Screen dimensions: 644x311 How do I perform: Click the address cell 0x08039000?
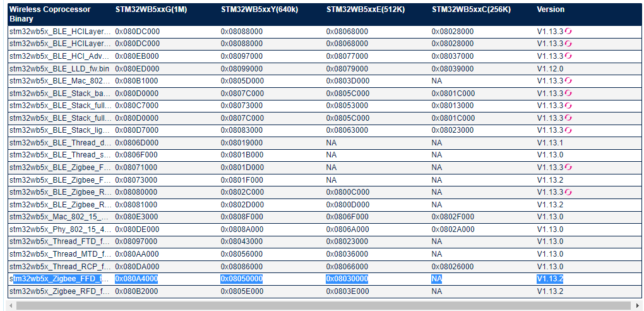tap(453, 69)
